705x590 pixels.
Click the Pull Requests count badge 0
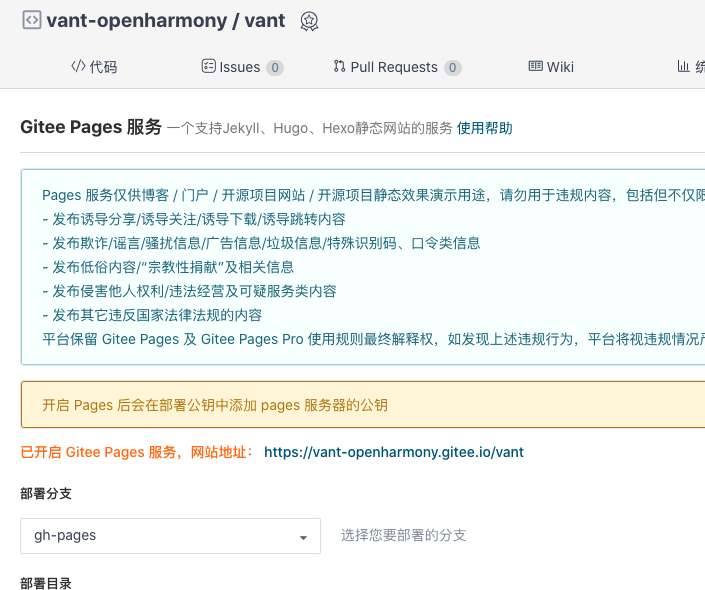tap(453, 68)
